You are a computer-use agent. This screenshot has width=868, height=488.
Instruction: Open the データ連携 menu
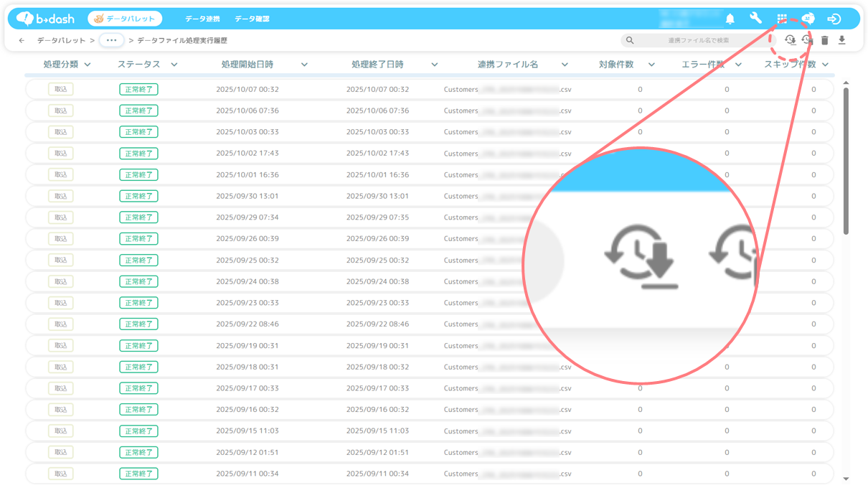point(202,19)
